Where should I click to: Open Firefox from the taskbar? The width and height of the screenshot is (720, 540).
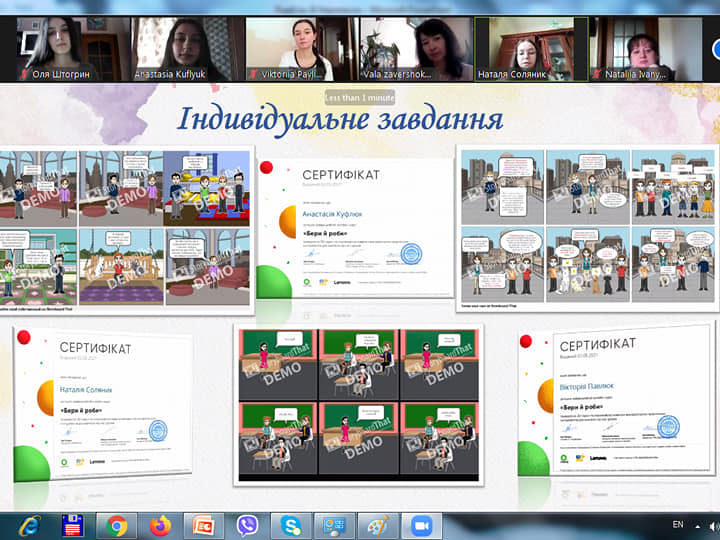160,525
